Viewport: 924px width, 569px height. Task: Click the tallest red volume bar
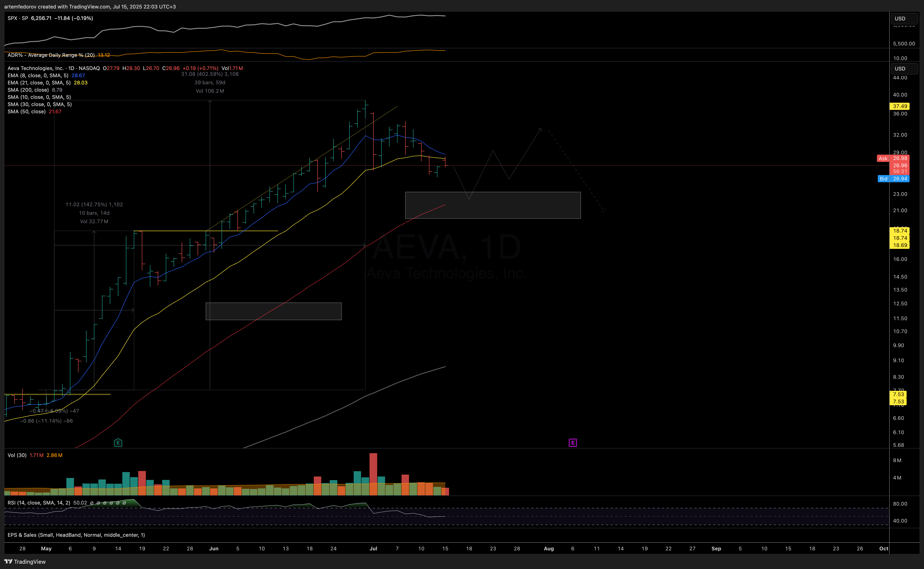click(x=373, y=474)
